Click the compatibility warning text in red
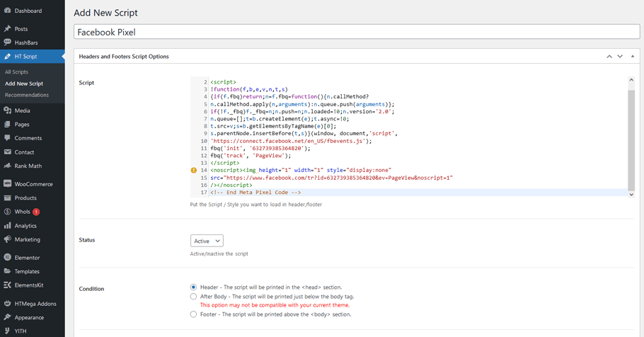This screenshot has width=644, height=337. pos(275,305)
